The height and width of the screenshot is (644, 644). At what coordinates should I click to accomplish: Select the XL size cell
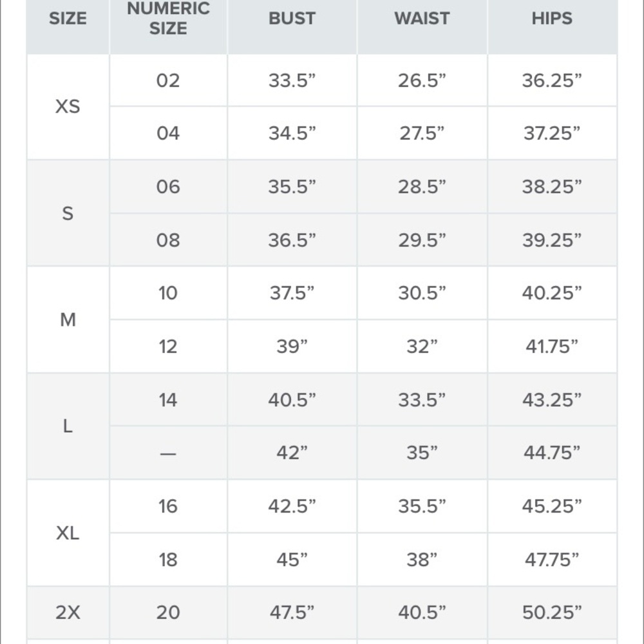pos(68,533)
